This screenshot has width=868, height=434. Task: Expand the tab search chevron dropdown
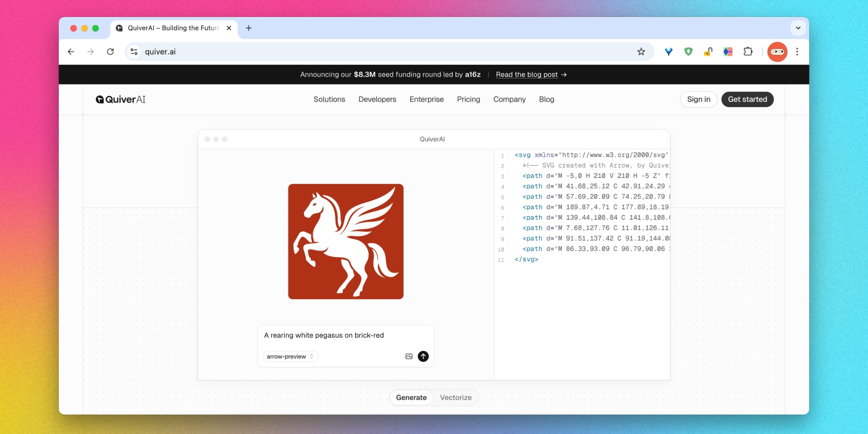pos(798,28)
